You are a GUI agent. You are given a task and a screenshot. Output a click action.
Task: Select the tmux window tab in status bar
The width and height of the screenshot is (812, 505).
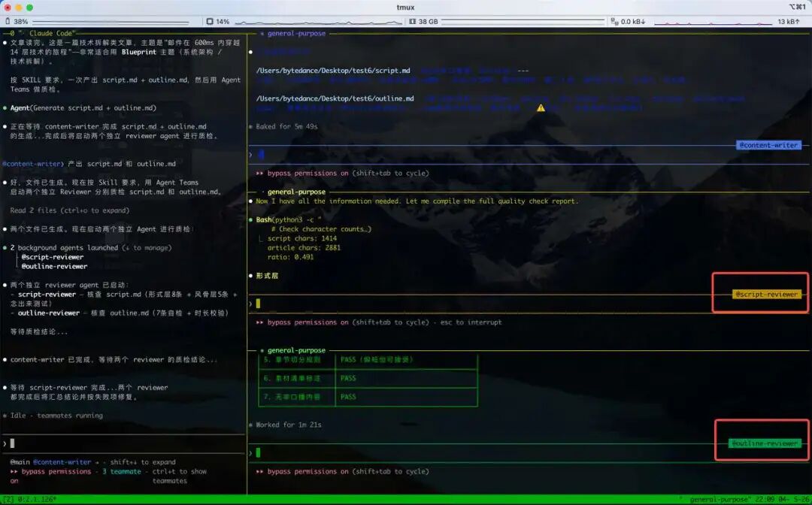click(29, 499)
